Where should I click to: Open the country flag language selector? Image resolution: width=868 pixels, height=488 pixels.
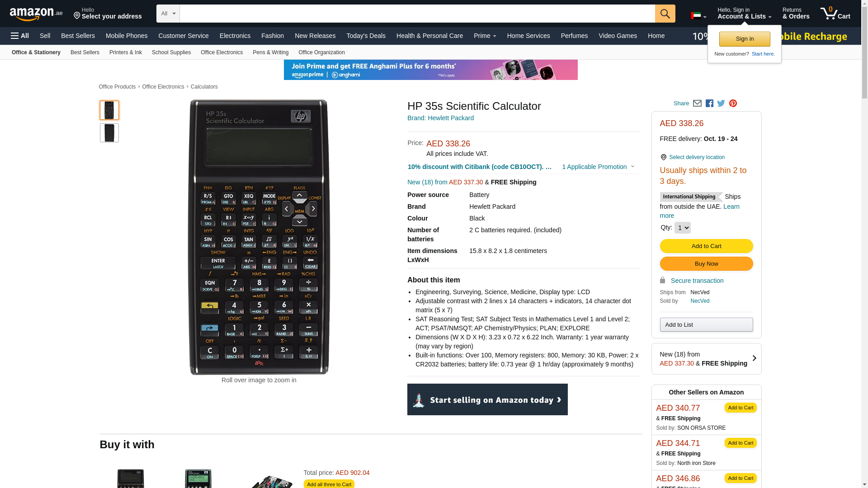click(698, 16)
